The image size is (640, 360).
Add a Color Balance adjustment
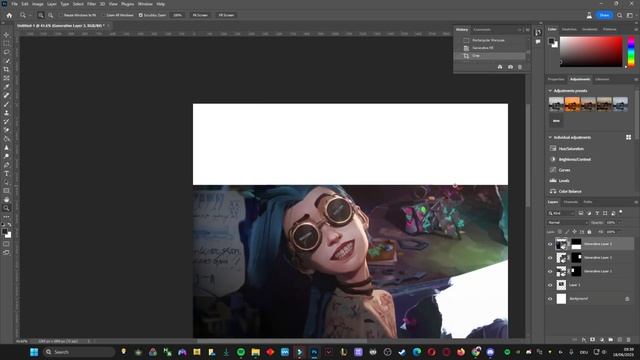[x=570, y=191]
